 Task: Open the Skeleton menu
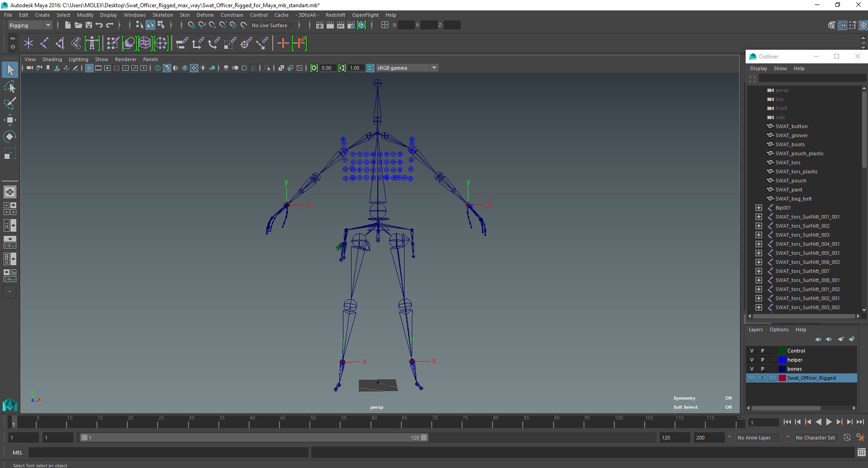point(163,15)
